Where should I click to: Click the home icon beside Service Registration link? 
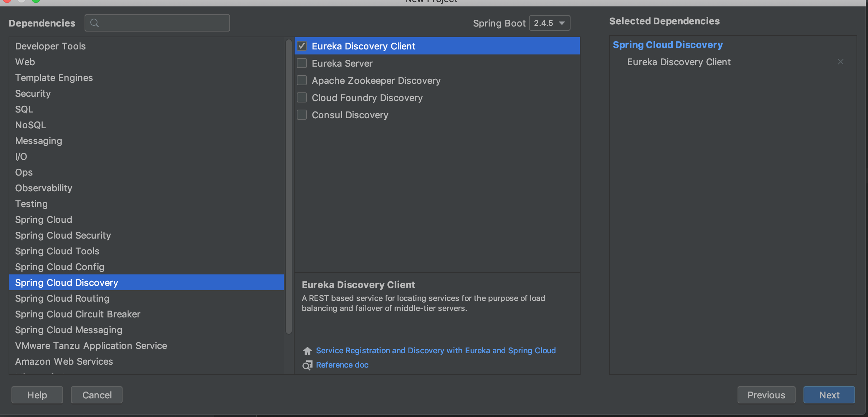pos(307,351)
